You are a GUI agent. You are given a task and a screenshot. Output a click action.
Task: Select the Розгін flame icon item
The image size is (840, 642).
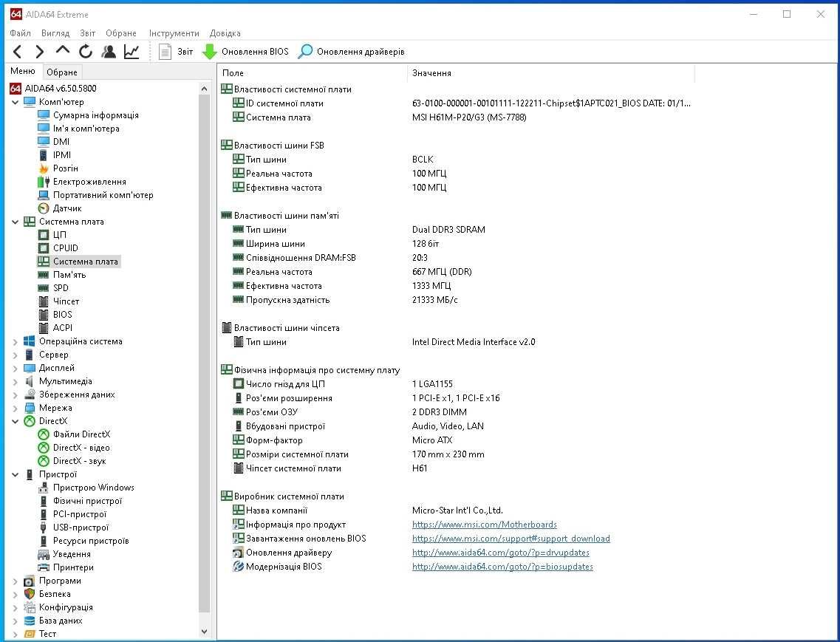click(58, 168)
